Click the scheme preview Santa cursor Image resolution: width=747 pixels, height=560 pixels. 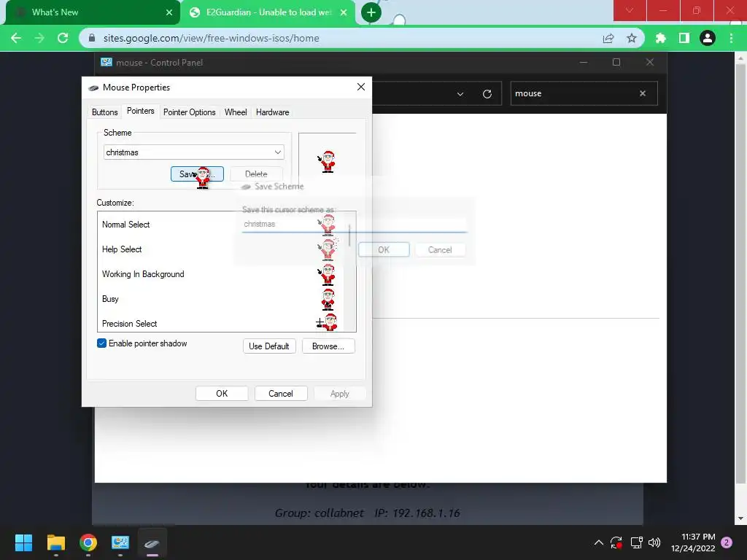click(x=327, y=161)
